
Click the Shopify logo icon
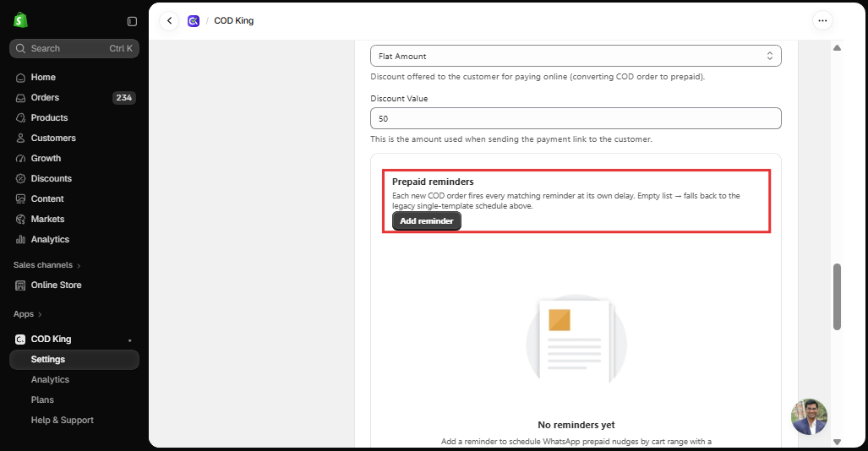(20, 20)
